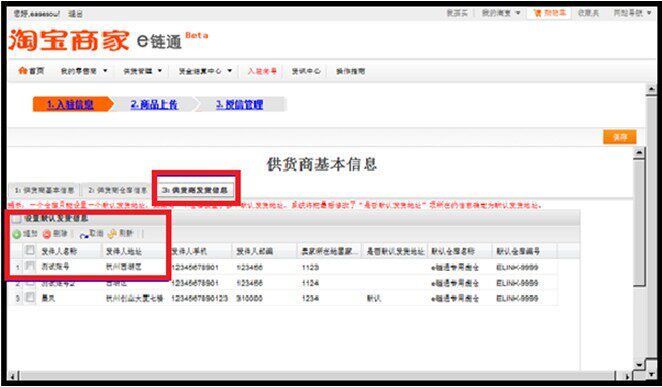Click the red 入链向导 menu item

pyautogui.click(x=262, y=71)
